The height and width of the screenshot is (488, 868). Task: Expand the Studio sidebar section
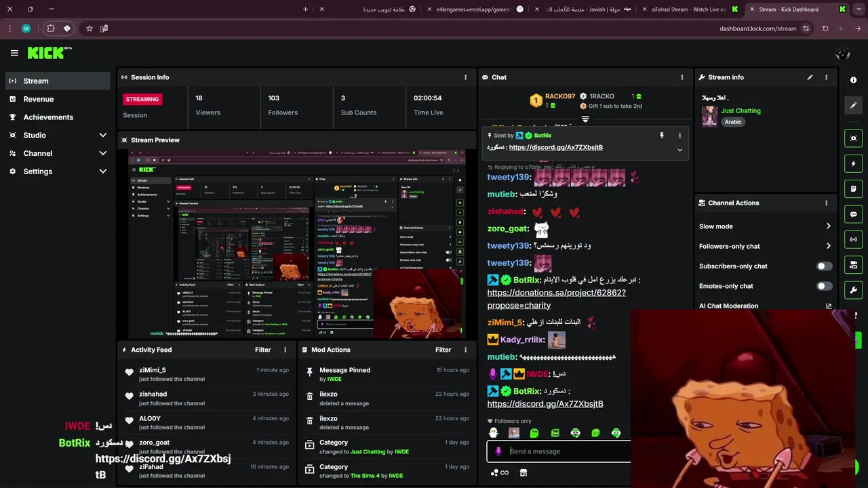[x=103, y=135]
